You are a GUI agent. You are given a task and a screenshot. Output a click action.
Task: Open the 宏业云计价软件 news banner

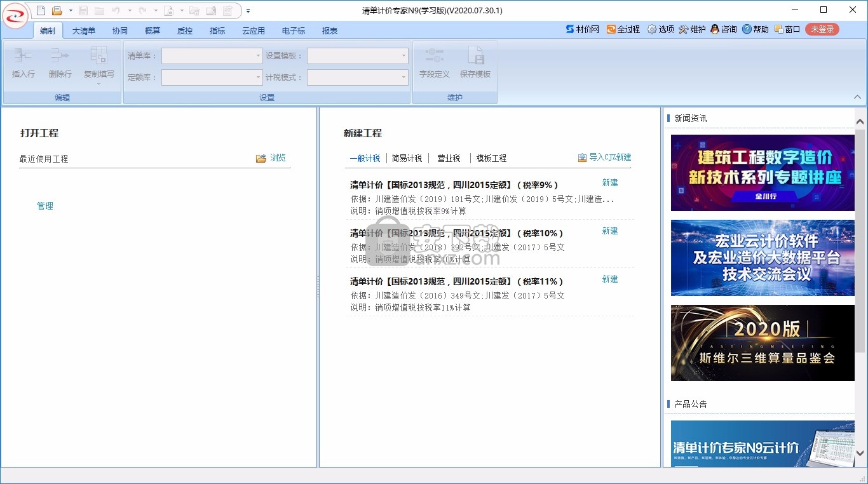tap(763, 258)
